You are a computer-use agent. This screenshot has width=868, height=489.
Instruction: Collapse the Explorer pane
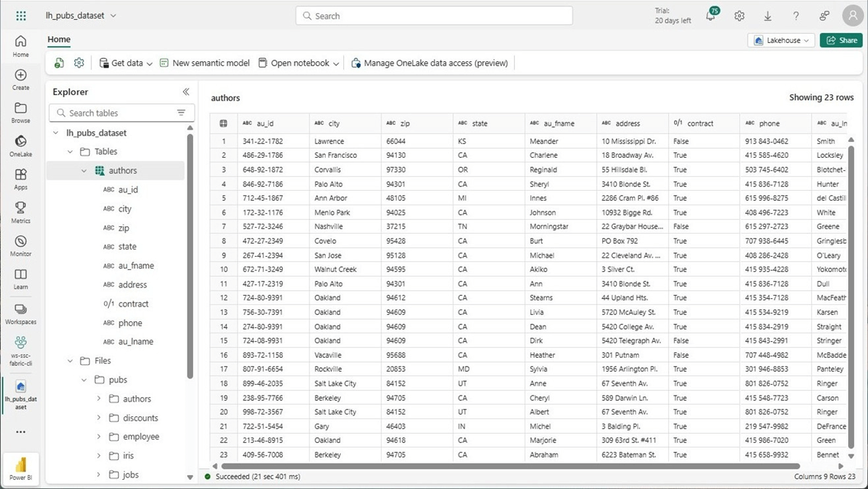click(x=186, y=92)
